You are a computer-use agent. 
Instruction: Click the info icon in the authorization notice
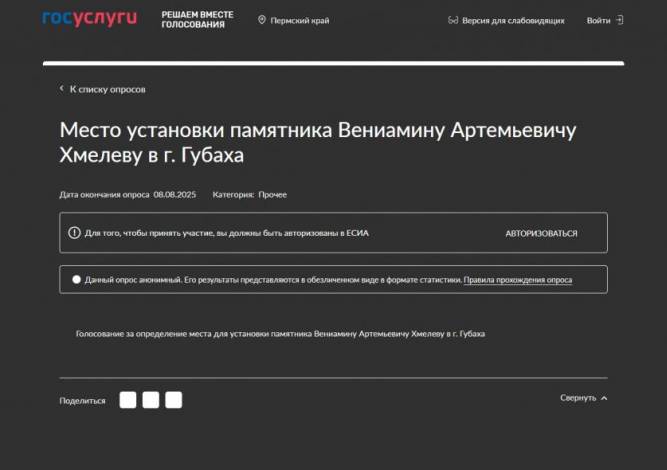coord(74,233)
